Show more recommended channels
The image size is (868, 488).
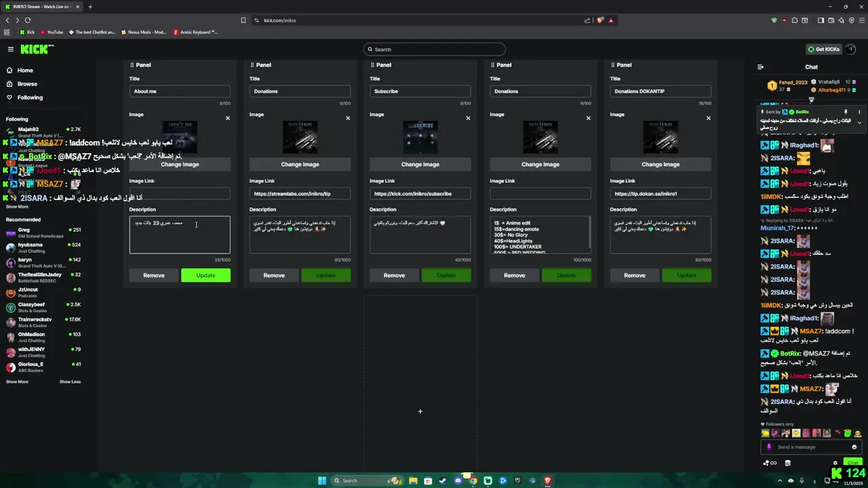tap(17, 382)
